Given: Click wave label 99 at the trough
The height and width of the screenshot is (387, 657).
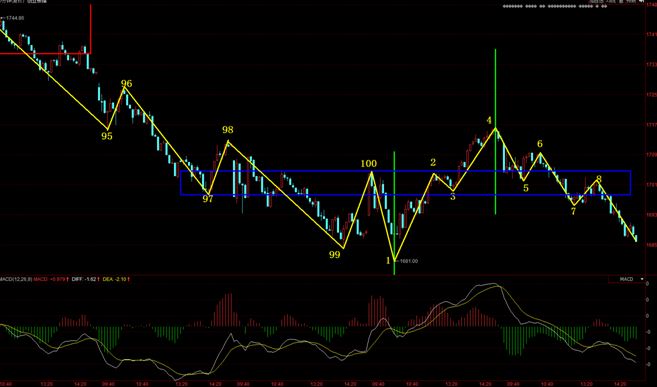Looking at the screenshot, I should 334,255.
